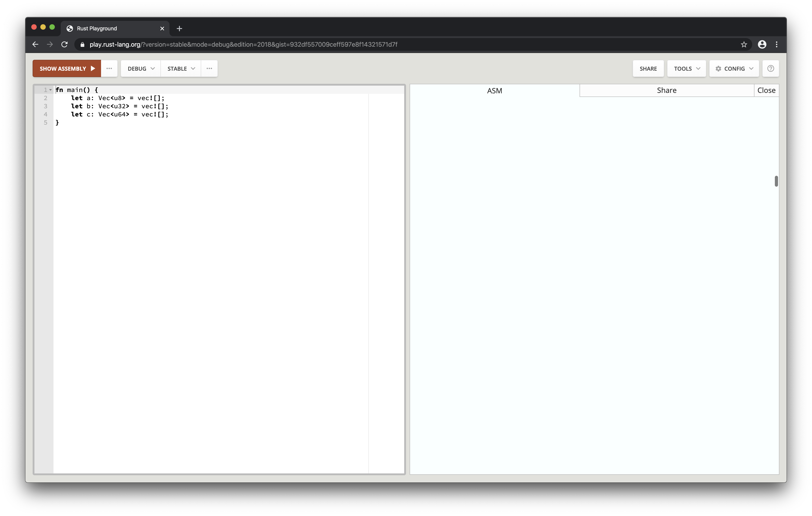Collapse the fold arrow on line 1
This screenshot has height=516, width=812.
click(51, 90)
